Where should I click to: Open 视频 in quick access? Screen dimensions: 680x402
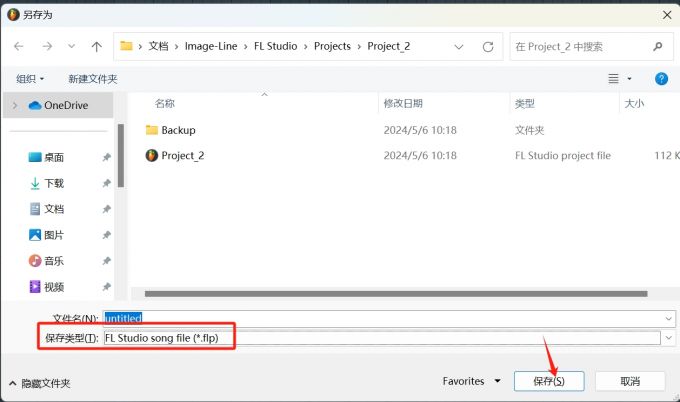54,287
